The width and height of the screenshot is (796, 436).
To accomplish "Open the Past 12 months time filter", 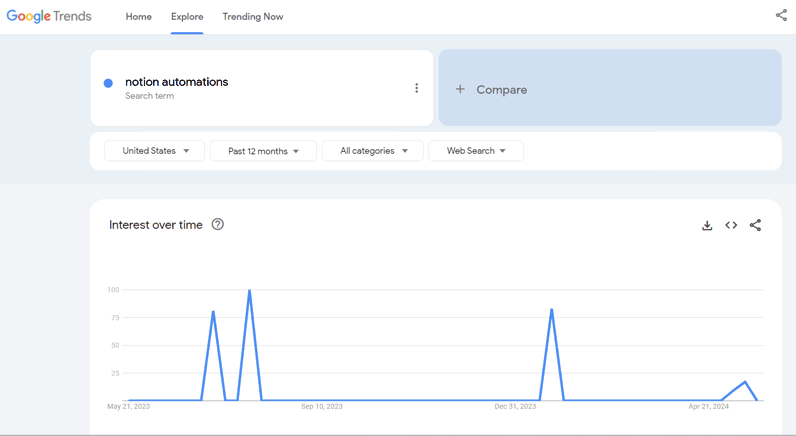I will pos(263,151).
